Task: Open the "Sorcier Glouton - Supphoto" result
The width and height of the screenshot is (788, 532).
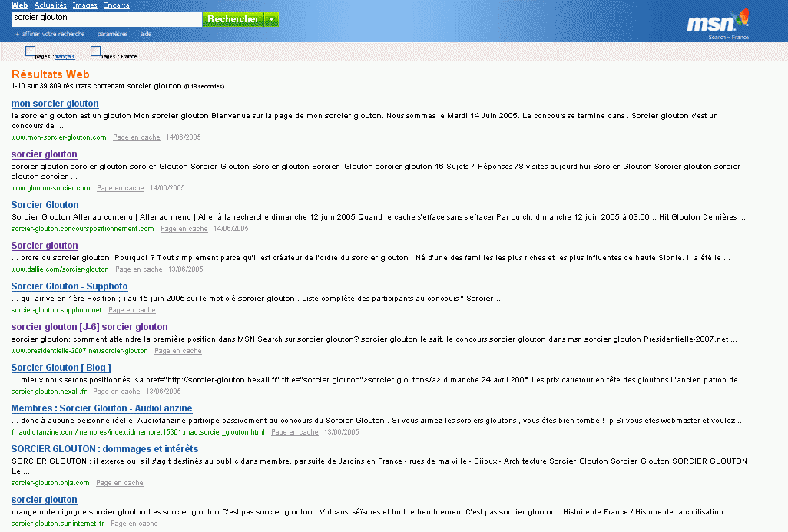Action: click(69, 286)
